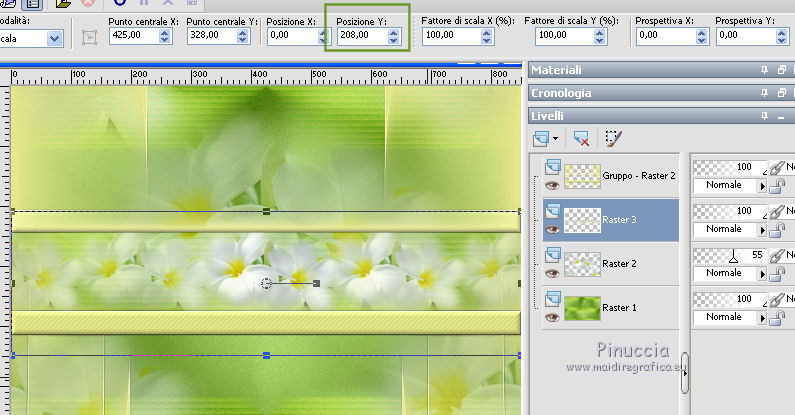This screenshot has height=415, width=795.
Task: Select the Raster 3 layer
Action: pyautogui.click(x=610, y=220)
